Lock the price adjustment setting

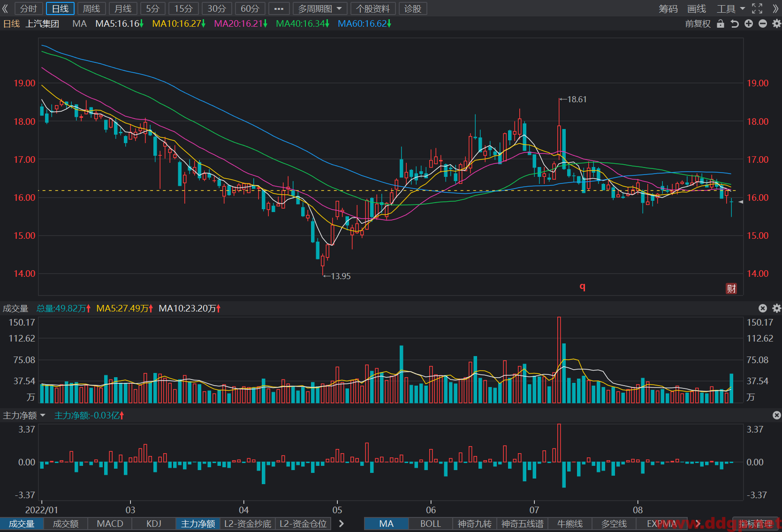click(x=721, y=23)
